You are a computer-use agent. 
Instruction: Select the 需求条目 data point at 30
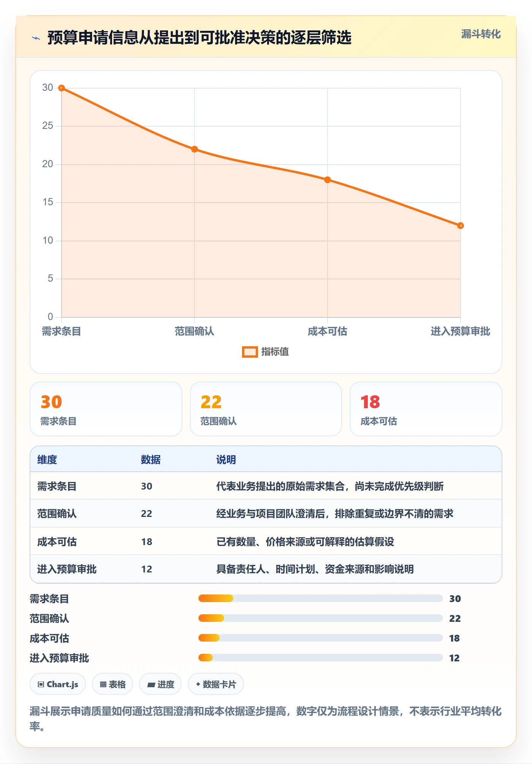pos(62,88)
